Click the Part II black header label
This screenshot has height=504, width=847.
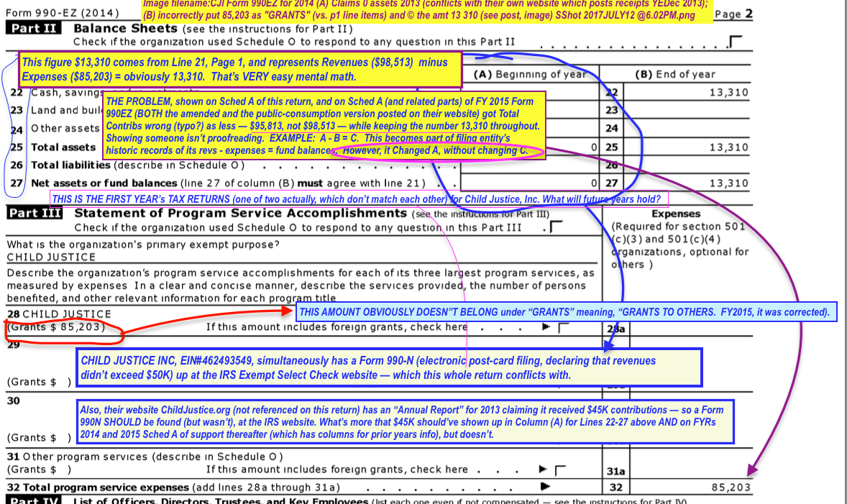[33, 29]
